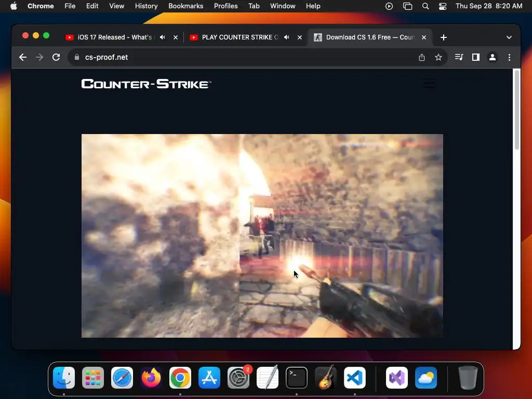Screen dimensions: 532x399
Task: Go back with the browser back arrow
Action: 23,57
